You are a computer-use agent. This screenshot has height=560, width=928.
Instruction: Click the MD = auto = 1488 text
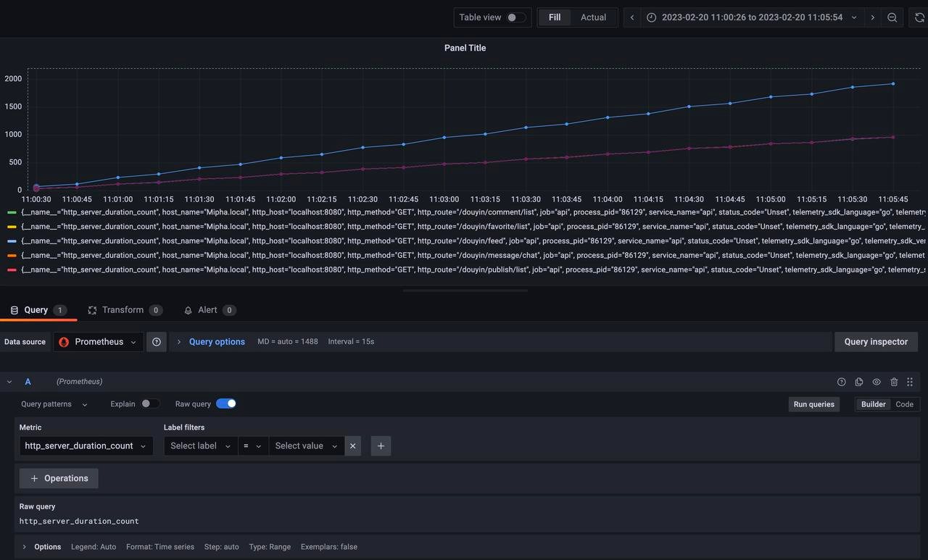click(x=288, y=341)
